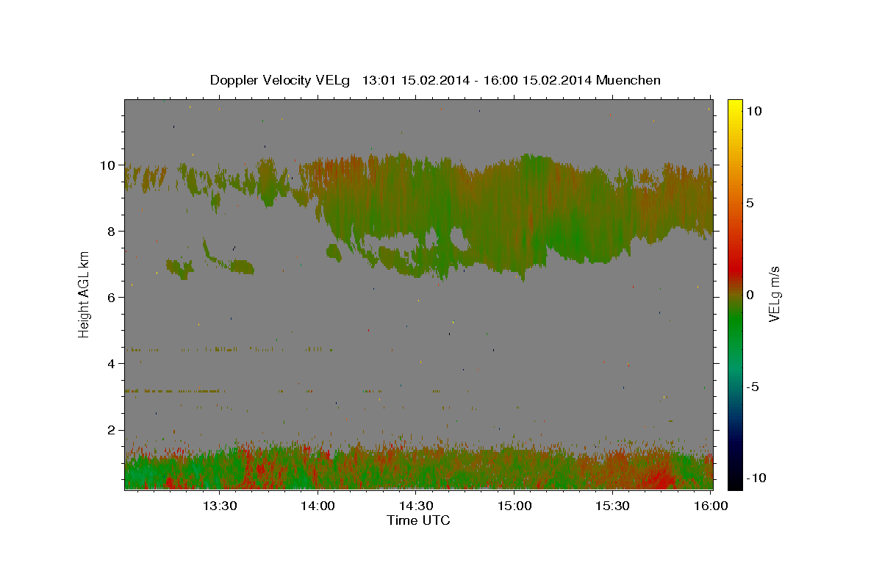Click the colorbar tick label '0'

click(750, 295)
